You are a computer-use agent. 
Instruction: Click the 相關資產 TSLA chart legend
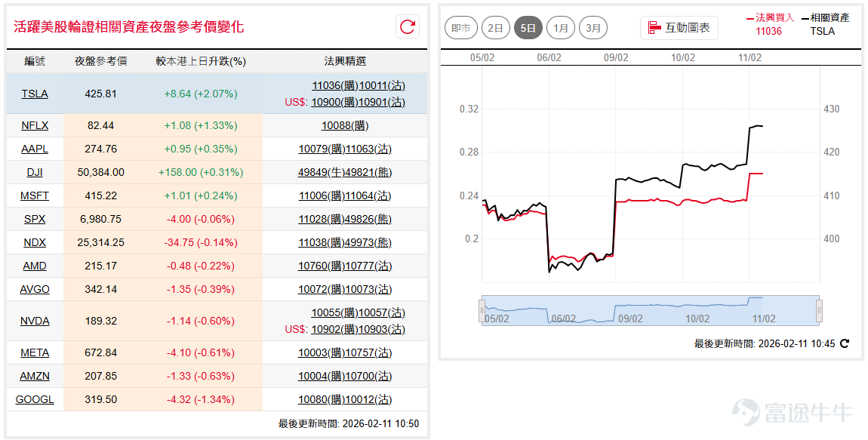[826, 24]
